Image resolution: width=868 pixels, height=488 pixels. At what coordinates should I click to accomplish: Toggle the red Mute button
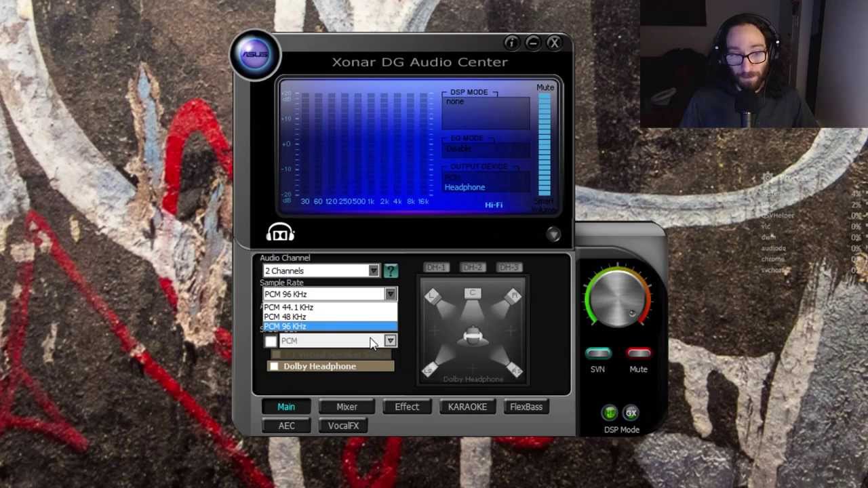pyautogui.click(x=638, y=353)
